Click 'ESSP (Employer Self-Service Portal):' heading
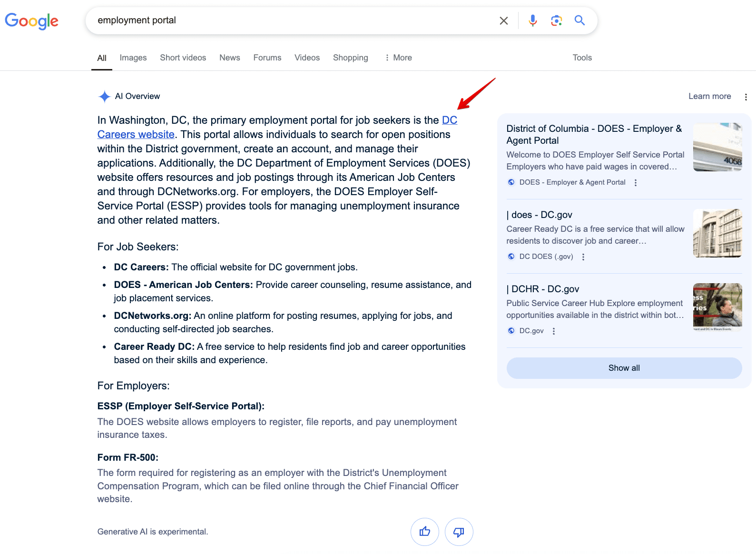The width and height of the screenshot is (756, 554). tap(181, 406)
